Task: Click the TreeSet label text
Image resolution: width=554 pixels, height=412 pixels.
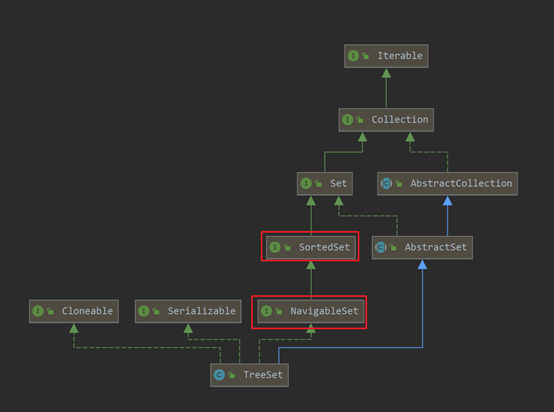Action: click(263, 375)
